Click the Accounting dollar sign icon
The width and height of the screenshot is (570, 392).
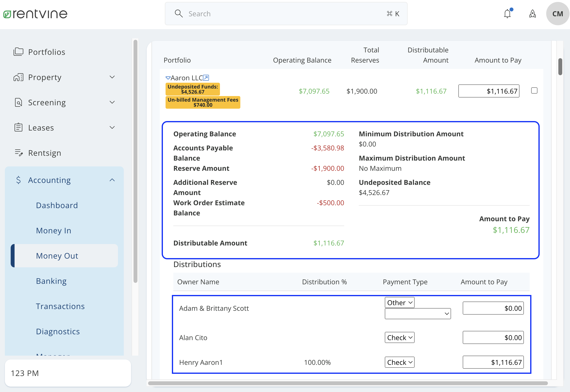pyautogui.click(x=18, y=180)
